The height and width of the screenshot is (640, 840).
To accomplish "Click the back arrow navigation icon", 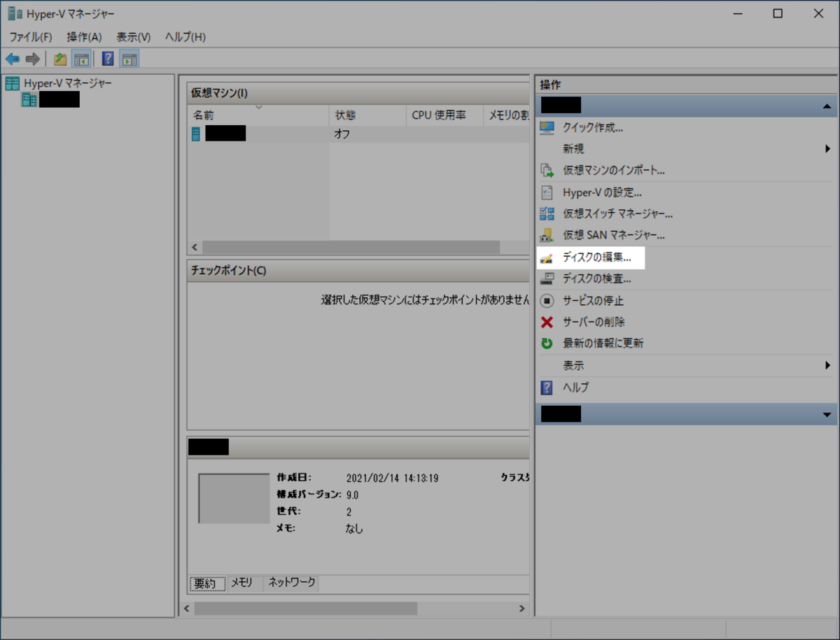I will click(x=12, y=58).
